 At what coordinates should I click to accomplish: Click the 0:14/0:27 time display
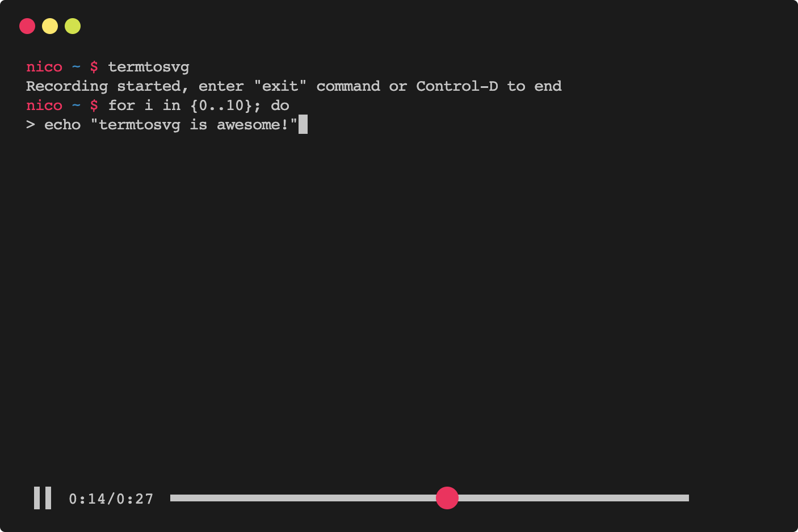(111, 499)
